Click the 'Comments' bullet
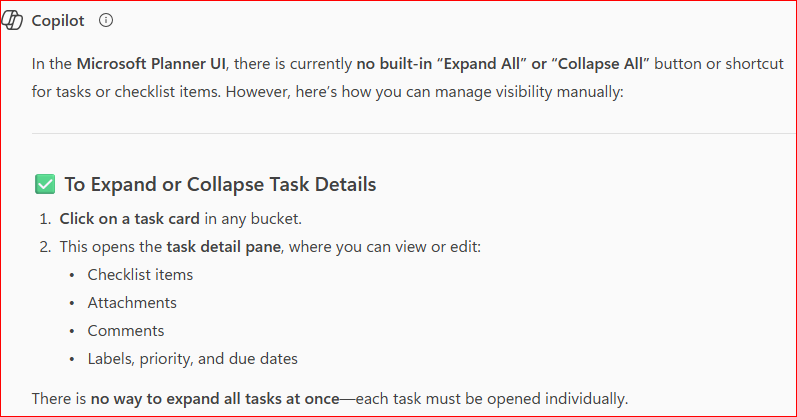This screenshot has width=797, height=417. pos(126,331)
